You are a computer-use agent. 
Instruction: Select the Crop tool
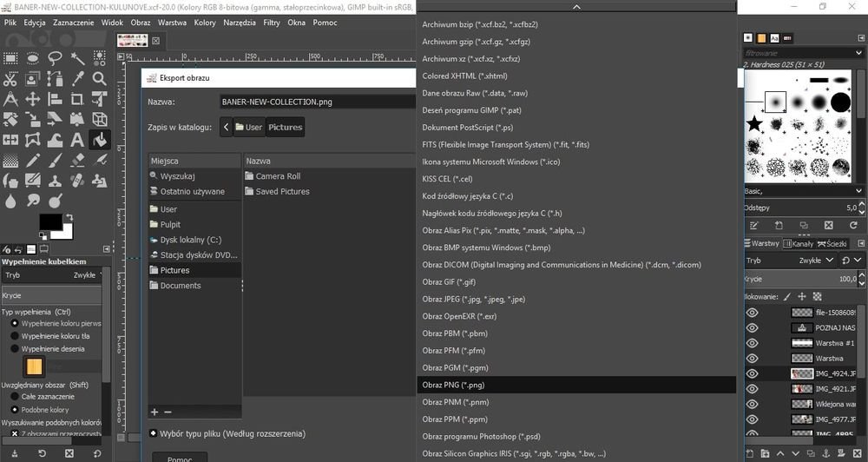77,99
